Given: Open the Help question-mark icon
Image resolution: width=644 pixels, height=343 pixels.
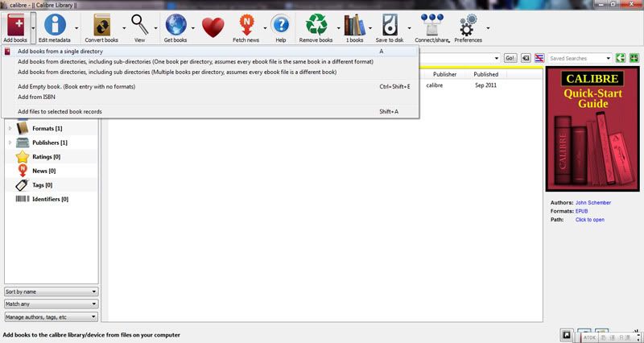Looking at the screenshot, I should point(281,25).
